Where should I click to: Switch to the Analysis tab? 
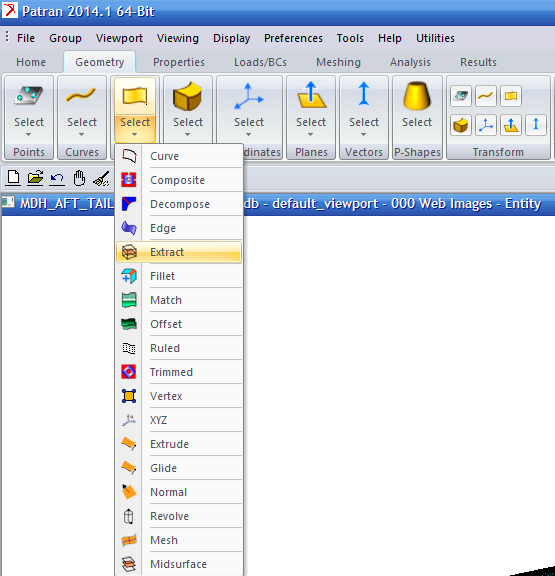410,62
